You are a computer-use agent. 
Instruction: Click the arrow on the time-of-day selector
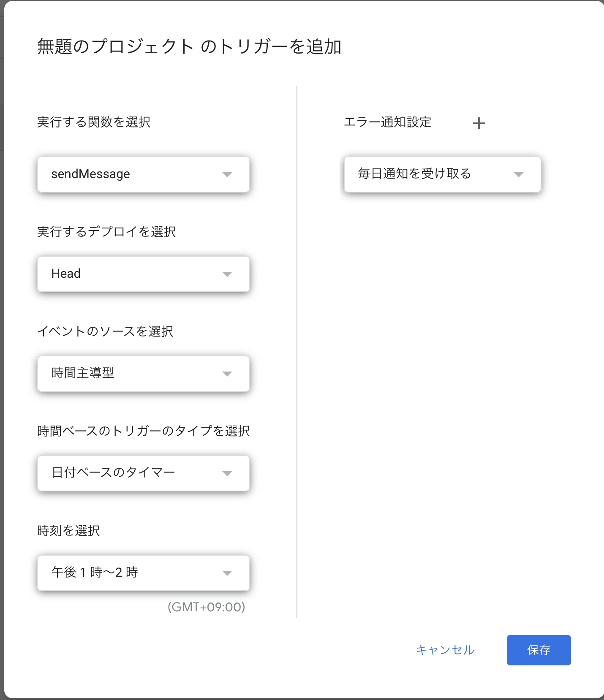point(228,573)
